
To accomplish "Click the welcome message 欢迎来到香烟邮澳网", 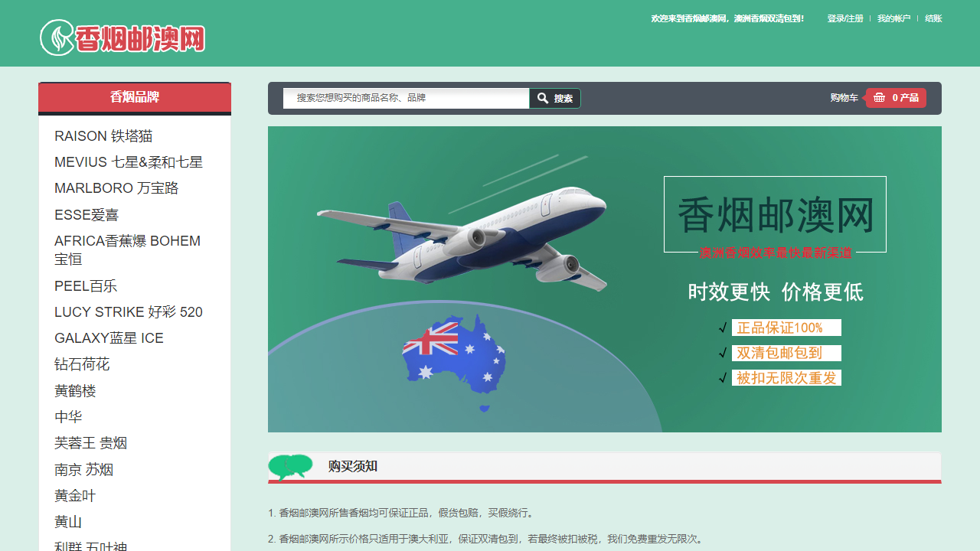I will coord(727,18).
